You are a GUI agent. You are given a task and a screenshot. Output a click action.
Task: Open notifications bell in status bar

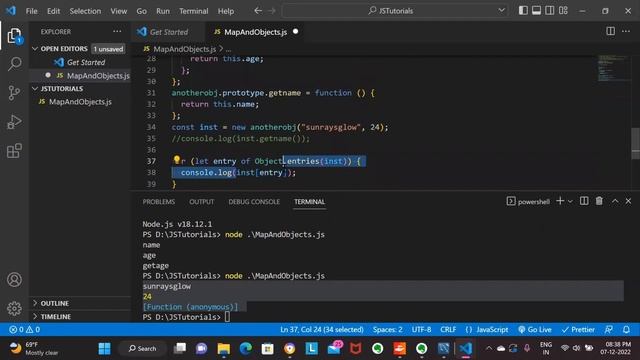point(626,329)
